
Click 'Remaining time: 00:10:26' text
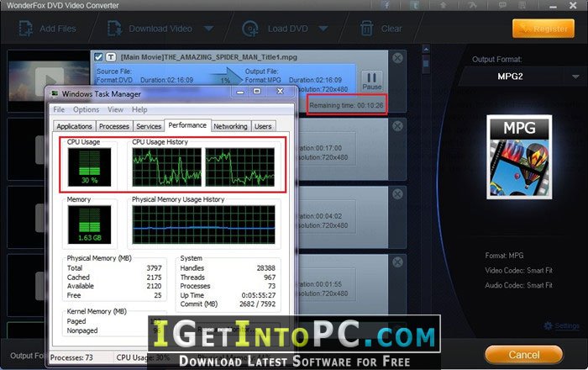point(346,105)
